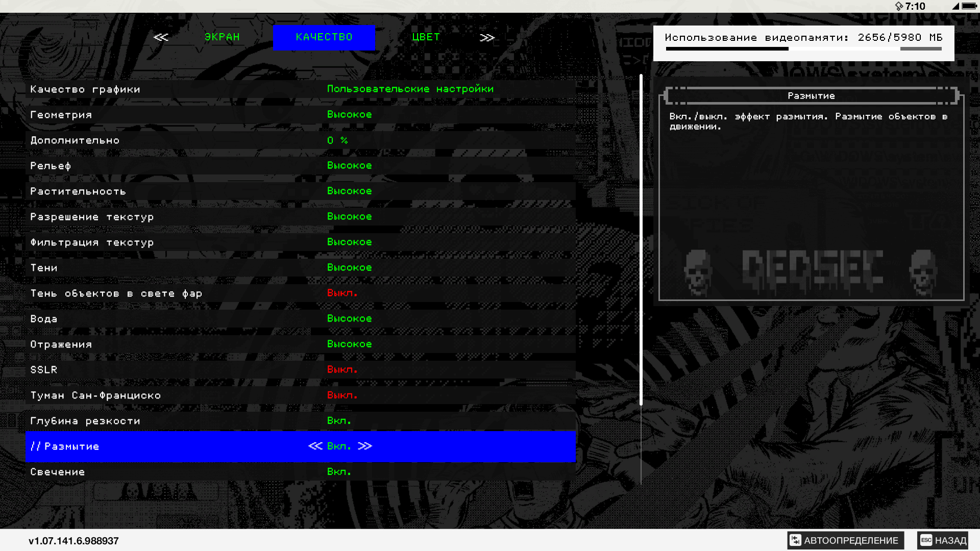This screenshot has height=551, width=980.
Task: Switch to the ЦВЕТ tab
Action: (x=426, y=37)
